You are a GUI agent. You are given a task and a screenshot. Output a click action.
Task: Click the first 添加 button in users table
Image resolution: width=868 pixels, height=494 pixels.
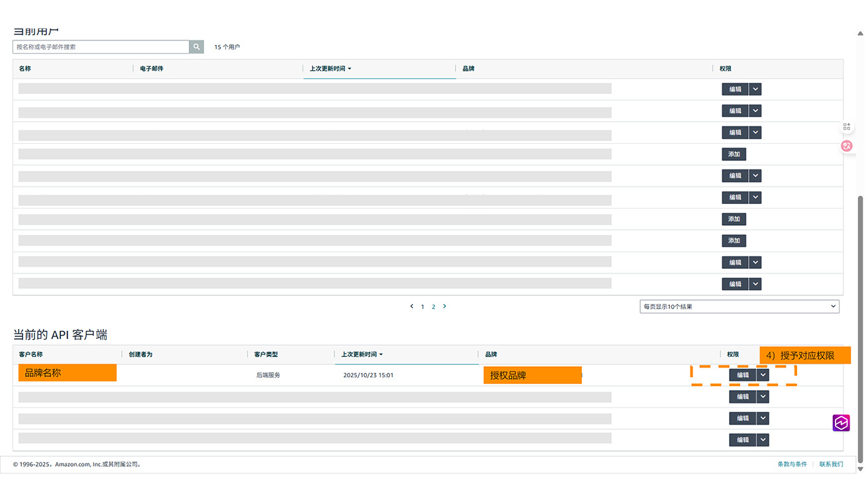coord(734,154)
